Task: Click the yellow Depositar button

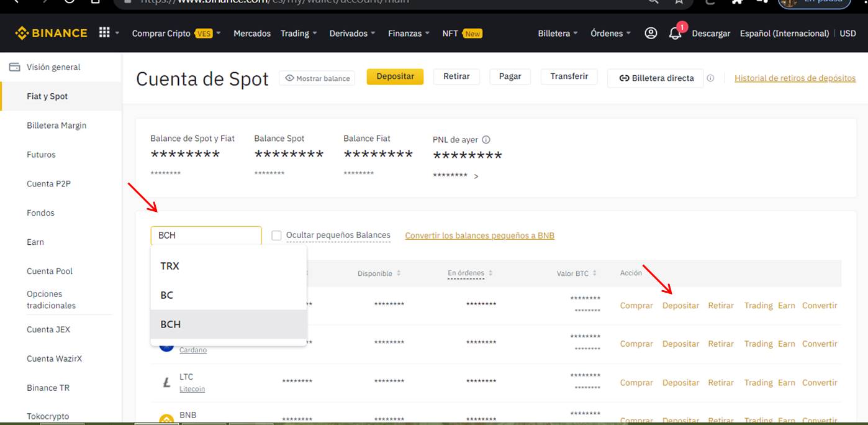Action: point(395,76)
